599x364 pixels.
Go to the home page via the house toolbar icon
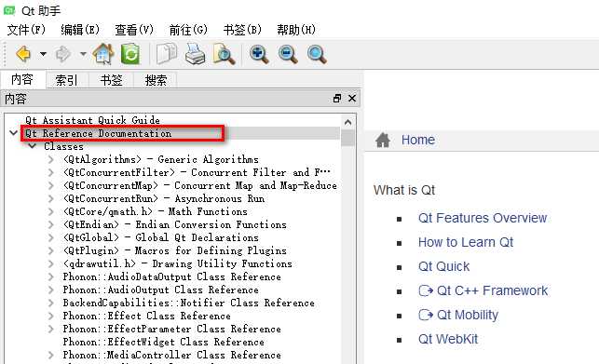pos(103,54)
